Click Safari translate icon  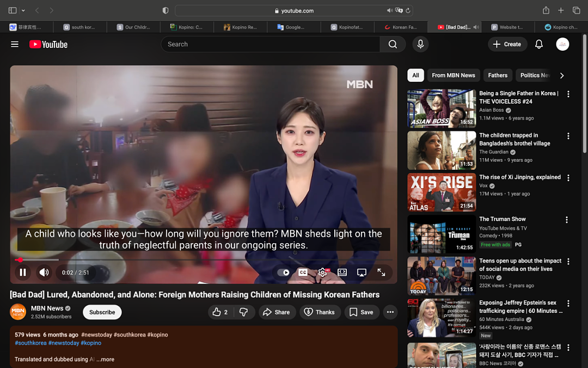pyautogui.click(x=399, y=10)
